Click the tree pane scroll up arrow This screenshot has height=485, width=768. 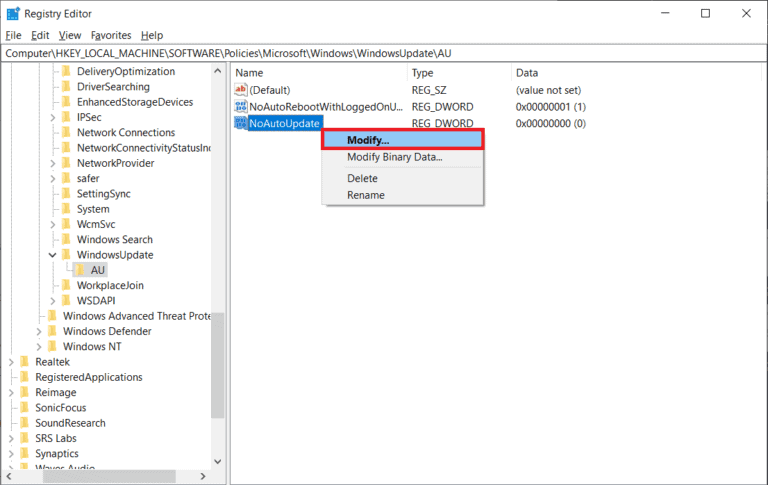(x=218, y=71)
